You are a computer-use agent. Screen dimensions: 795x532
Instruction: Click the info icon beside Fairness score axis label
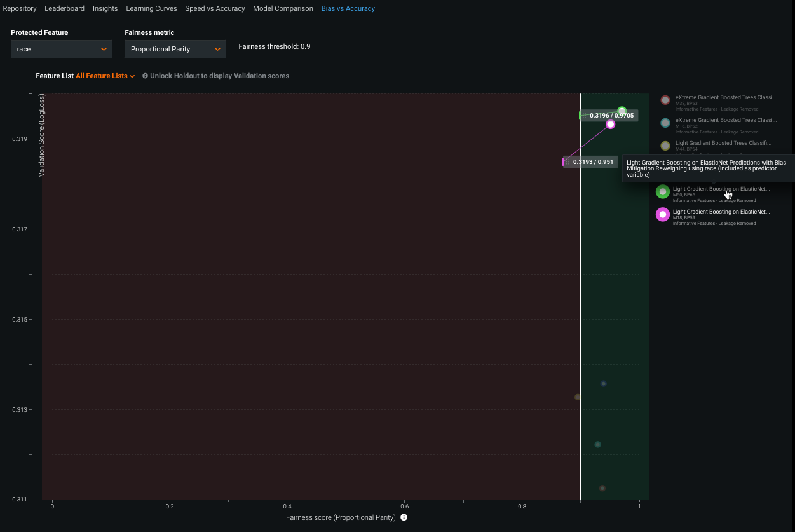coord(404,517)
